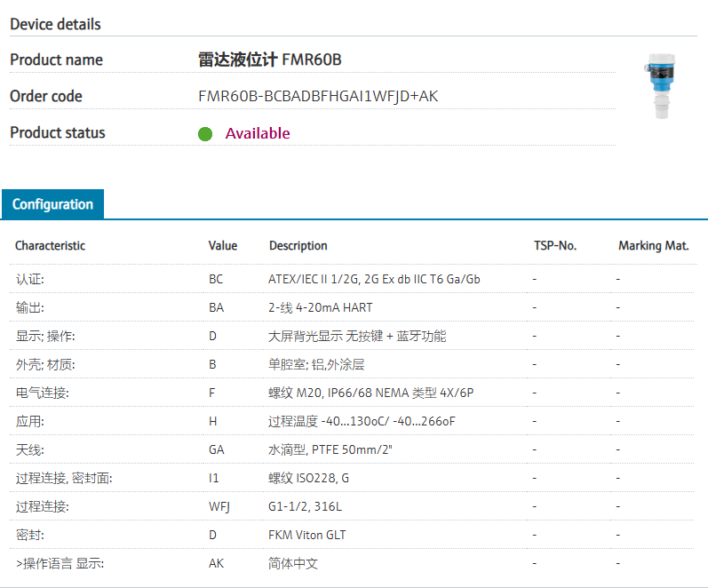
Task: Click the 过程温度 -40...130oC description
Action: (x=362, y=421)
